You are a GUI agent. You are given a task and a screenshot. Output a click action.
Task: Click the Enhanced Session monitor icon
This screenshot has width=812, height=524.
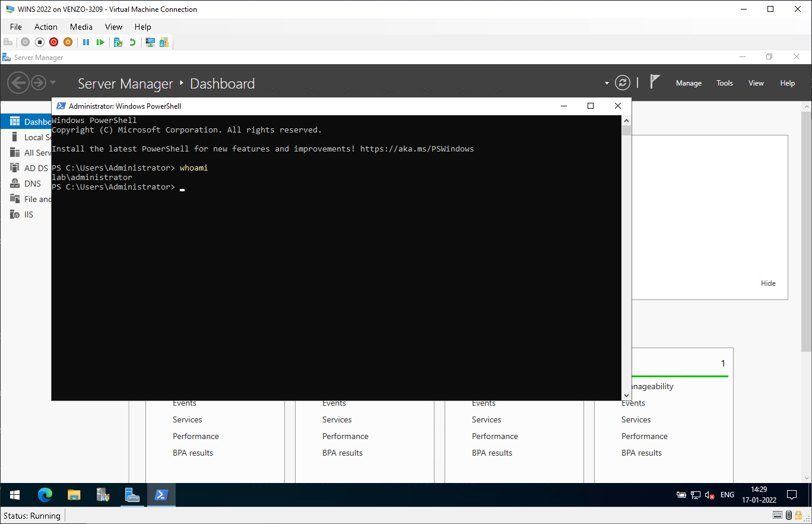[150, 42]
